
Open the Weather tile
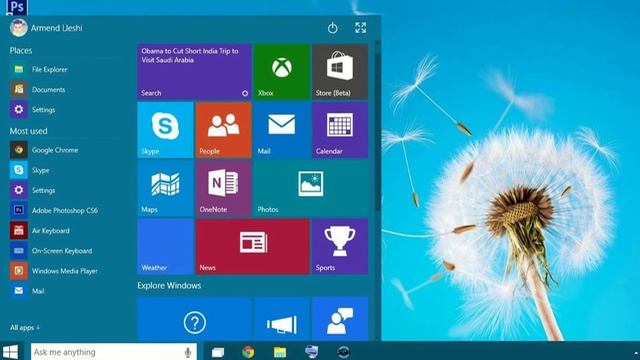(x=165, y=247)
